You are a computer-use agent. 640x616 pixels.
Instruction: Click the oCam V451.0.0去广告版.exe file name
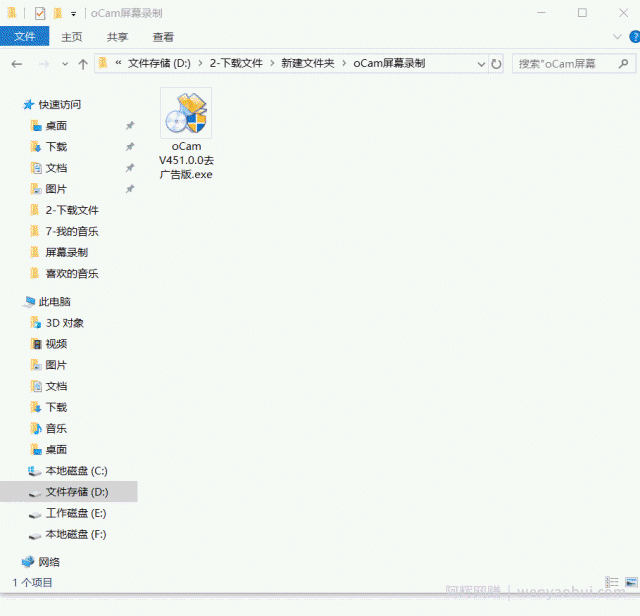click(186, 160)
